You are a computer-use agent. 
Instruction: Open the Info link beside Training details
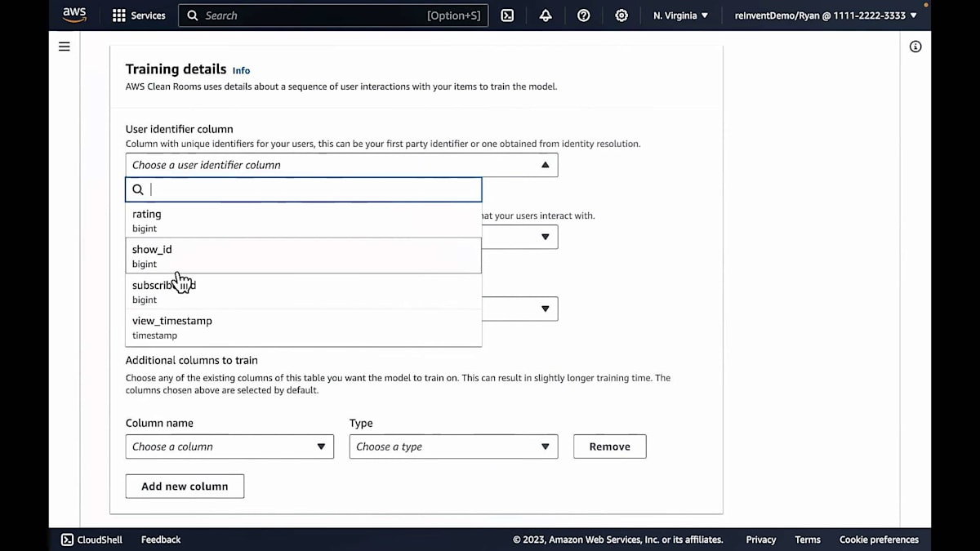tap(241, 71)
